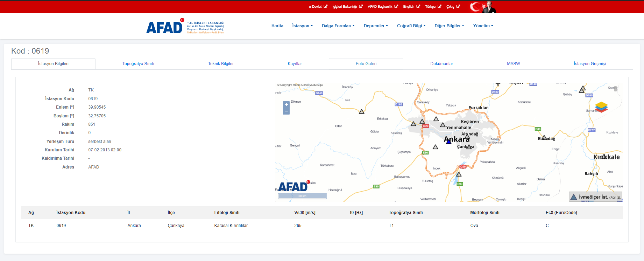Open the map layer switcher icon

click(x=601, y=107)
